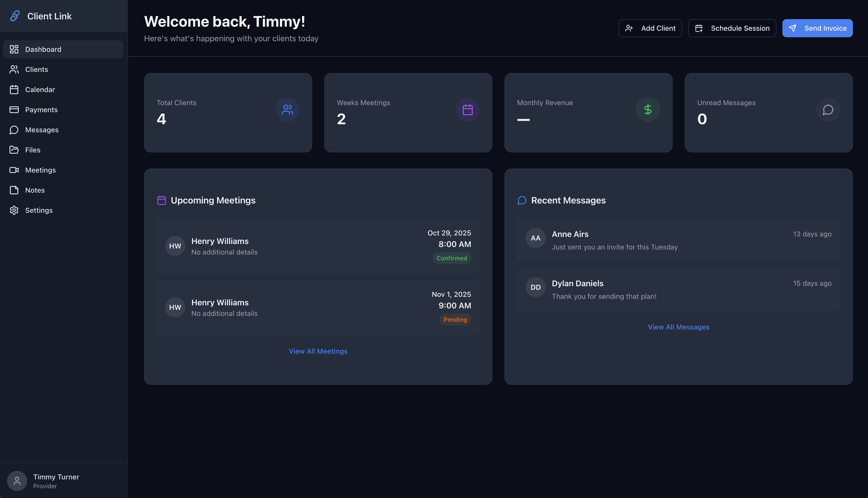868x498 pixels.
Task: Open View All Messages link
Action: tap(678, 327)
